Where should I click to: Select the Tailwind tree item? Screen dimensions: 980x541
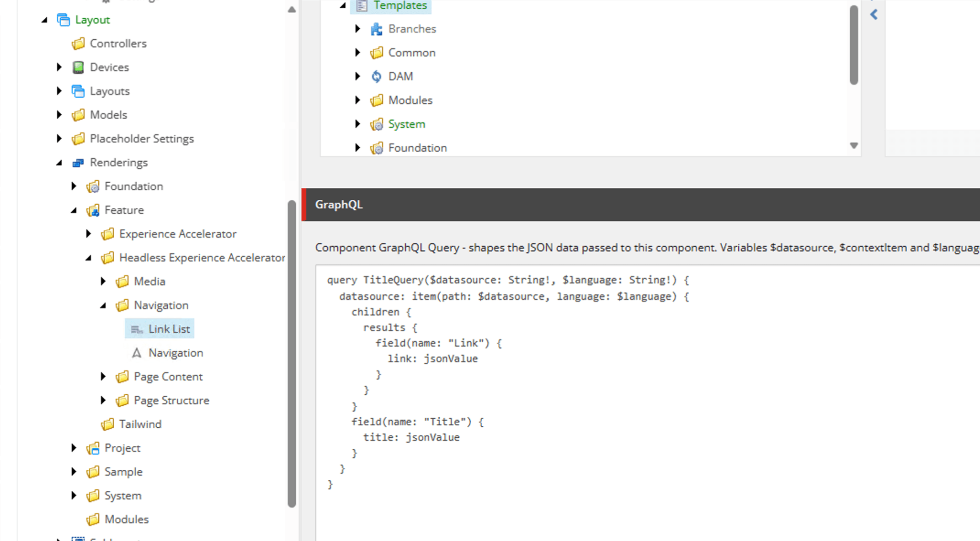140,424
